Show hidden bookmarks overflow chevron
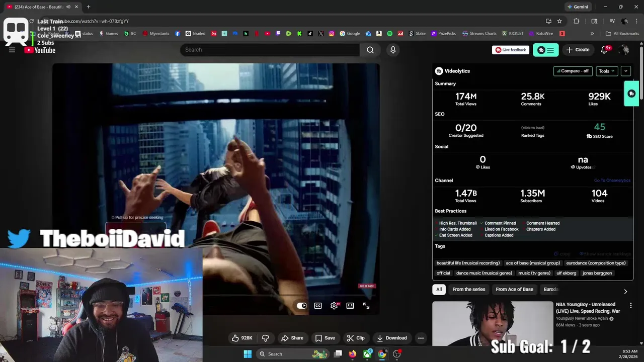The height and width of the screenshot is (362, 644). click(592, 34)
